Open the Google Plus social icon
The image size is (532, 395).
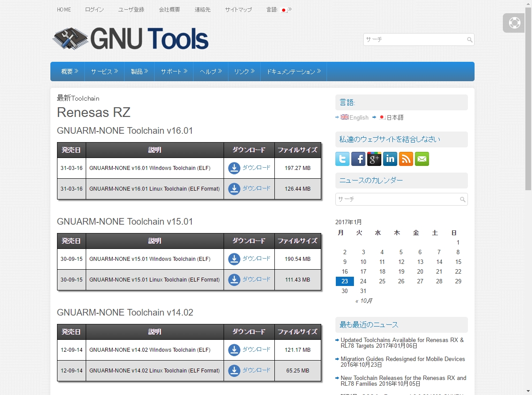point(374,159)
